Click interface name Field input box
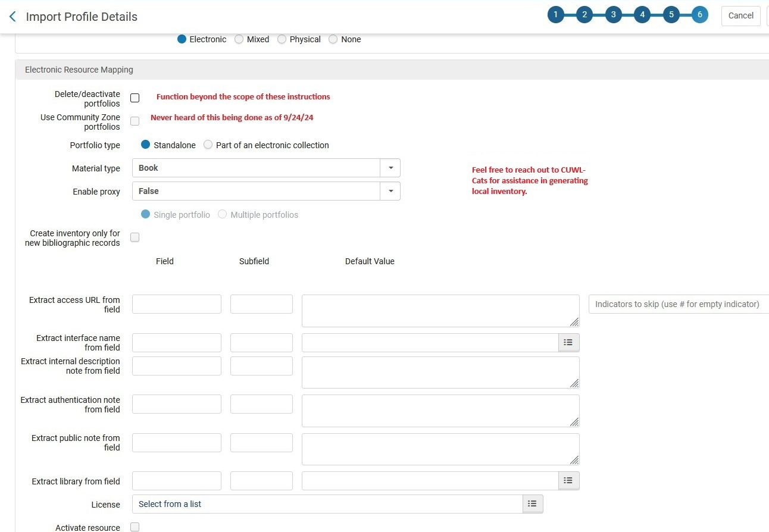Screen dimensions: 769x532 click(177, 343)
